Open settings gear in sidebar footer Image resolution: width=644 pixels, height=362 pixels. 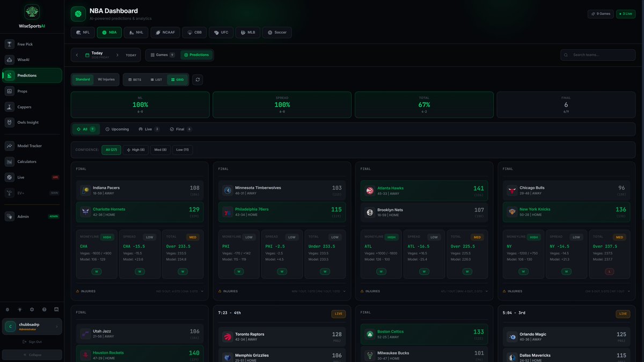coord(32,309)
